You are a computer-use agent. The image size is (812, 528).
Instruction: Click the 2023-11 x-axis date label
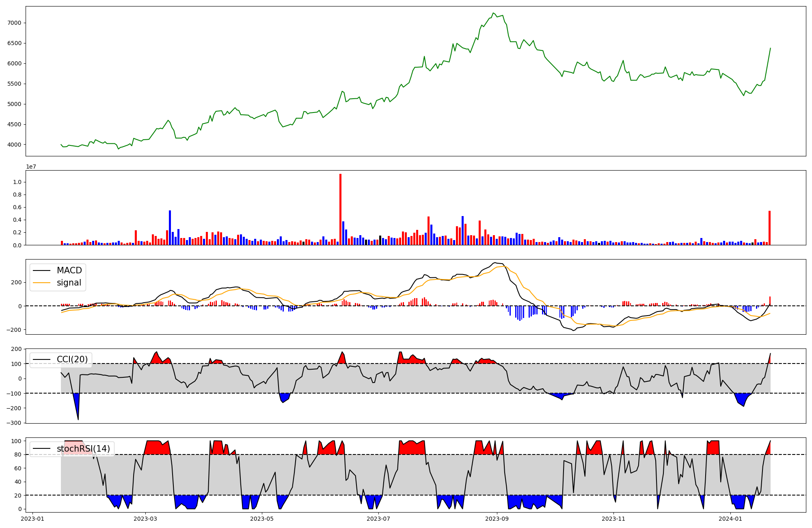point(613,519)
